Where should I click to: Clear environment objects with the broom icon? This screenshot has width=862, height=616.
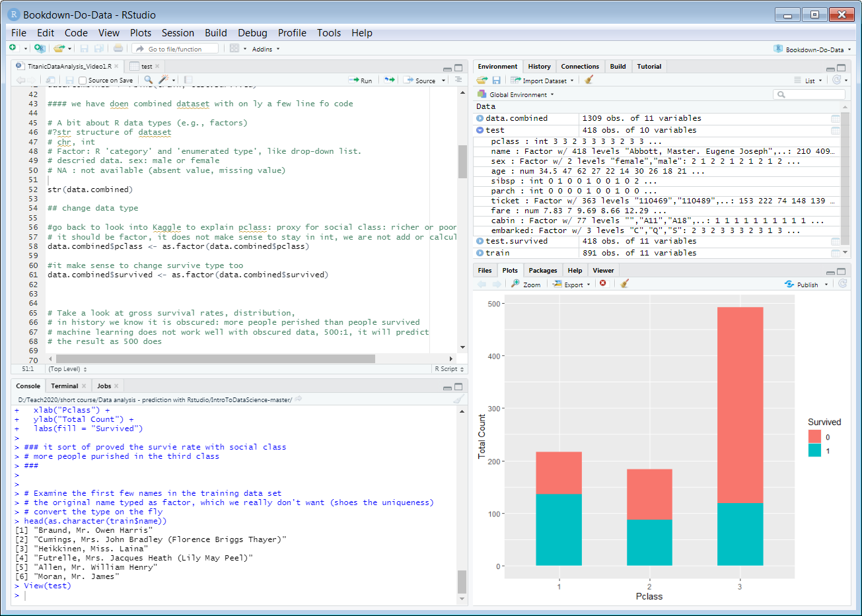coord(589,80)
